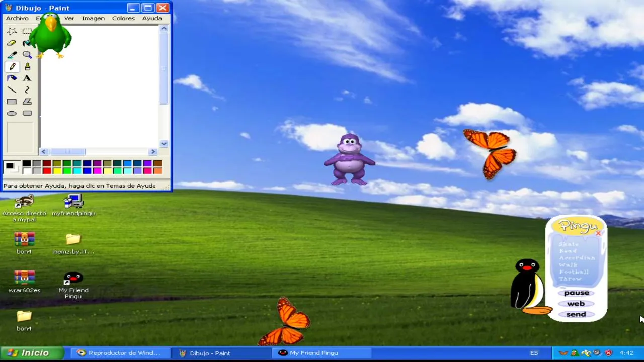
Task: Select the Brush tool in Paint
Action: pos(27,66)
